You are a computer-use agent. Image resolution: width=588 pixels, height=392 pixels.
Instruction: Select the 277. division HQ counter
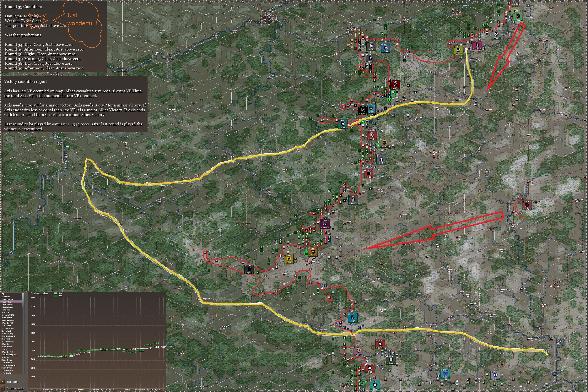click(386, 48)
